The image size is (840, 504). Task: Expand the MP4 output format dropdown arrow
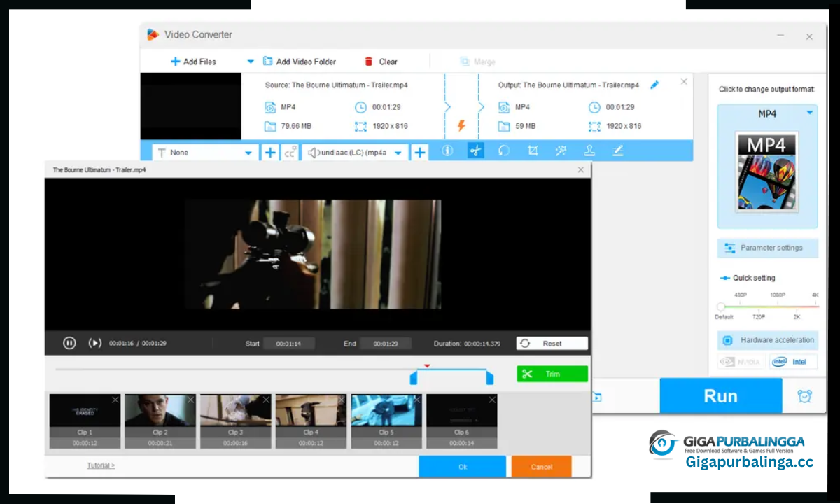point(810,113)
